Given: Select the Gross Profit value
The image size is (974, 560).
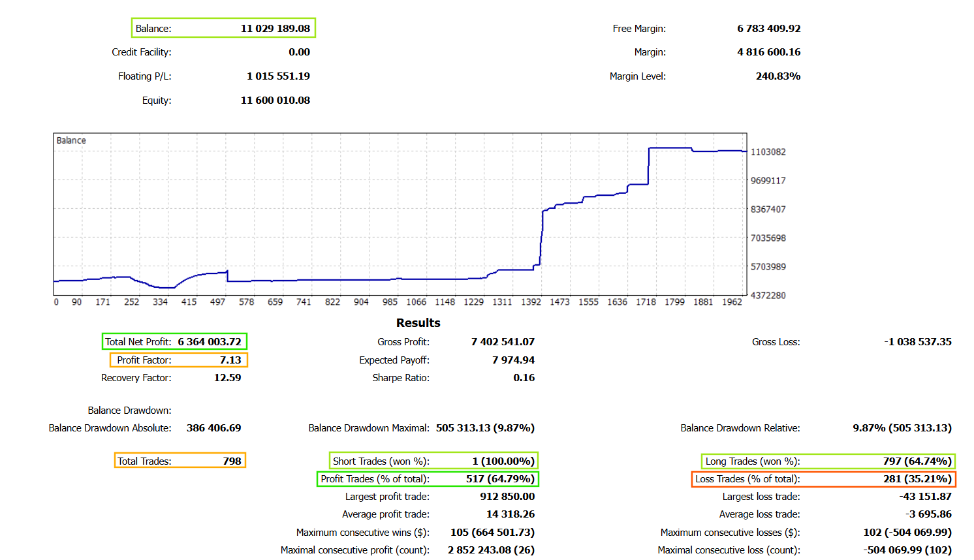Looking at the screenshot, I should 503,341.
